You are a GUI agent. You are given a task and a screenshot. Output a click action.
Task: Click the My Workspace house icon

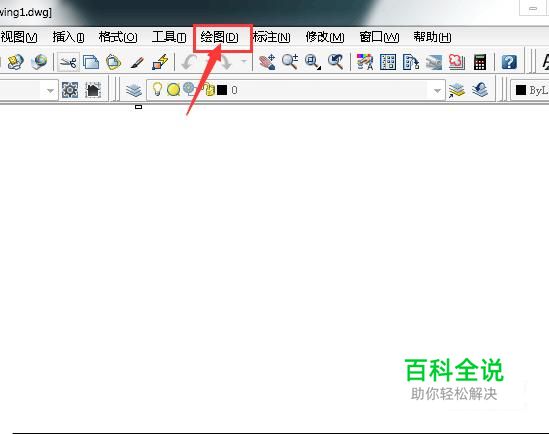(x=93, y=90)
